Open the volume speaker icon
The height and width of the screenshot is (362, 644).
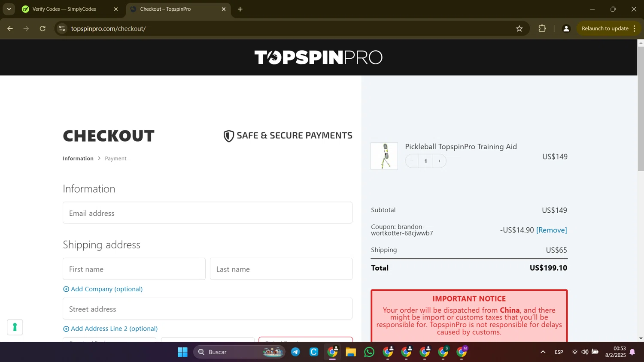tap(585, 352)
